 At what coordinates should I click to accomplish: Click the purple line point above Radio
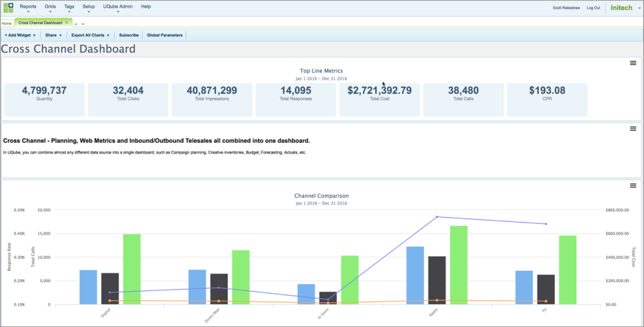click(437, 217)
